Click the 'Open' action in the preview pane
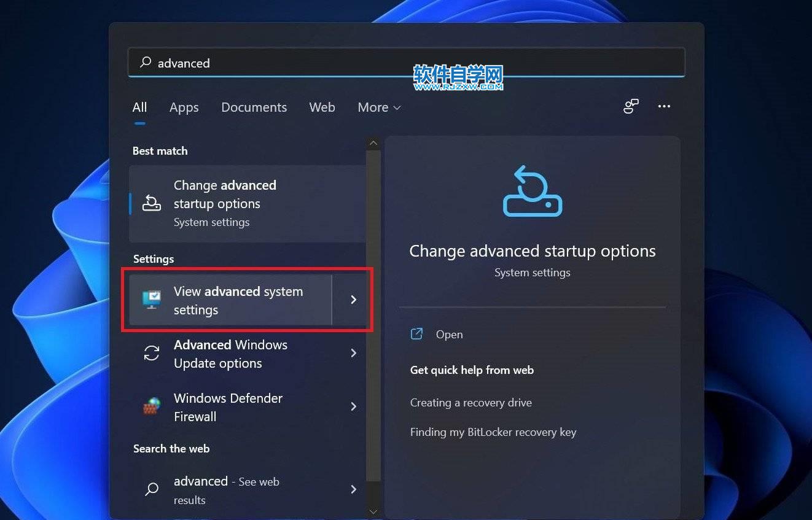The height and width of the screenshot is (520, 812). [449, 335]
